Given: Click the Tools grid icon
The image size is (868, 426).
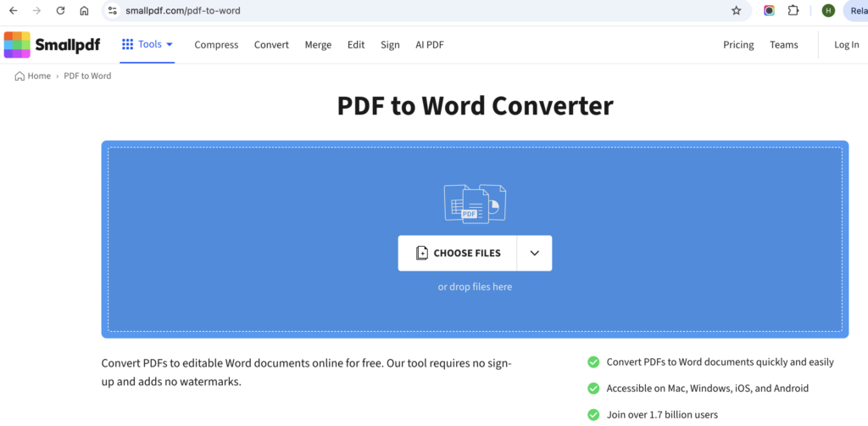Looking at the screenshot, I should pyautogui.click(x=127, y=44).
